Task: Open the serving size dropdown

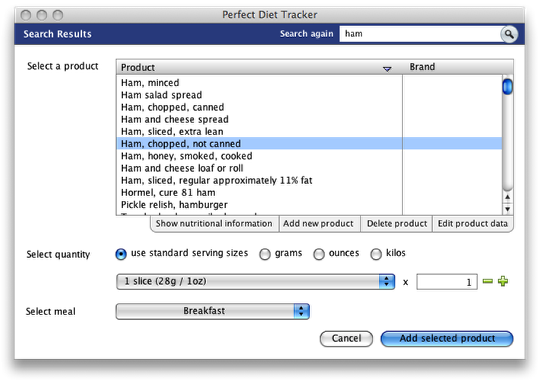Action: coord(256,281)
